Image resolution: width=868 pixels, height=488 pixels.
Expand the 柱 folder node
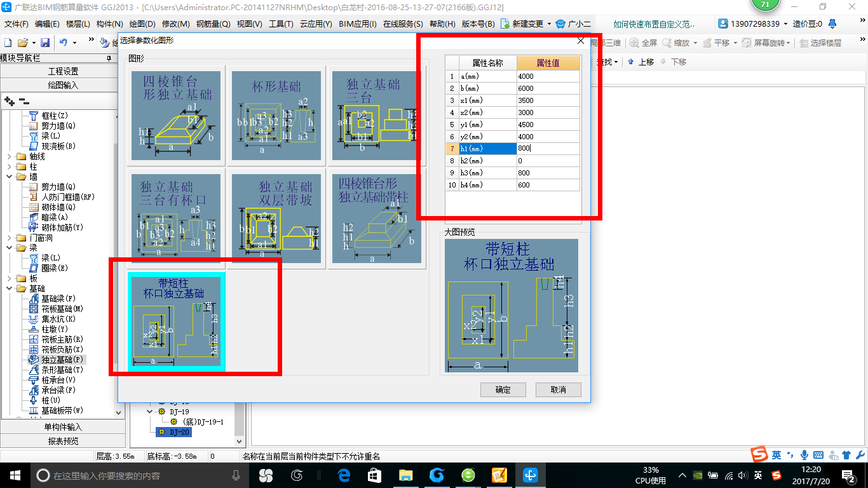[8, 166]
